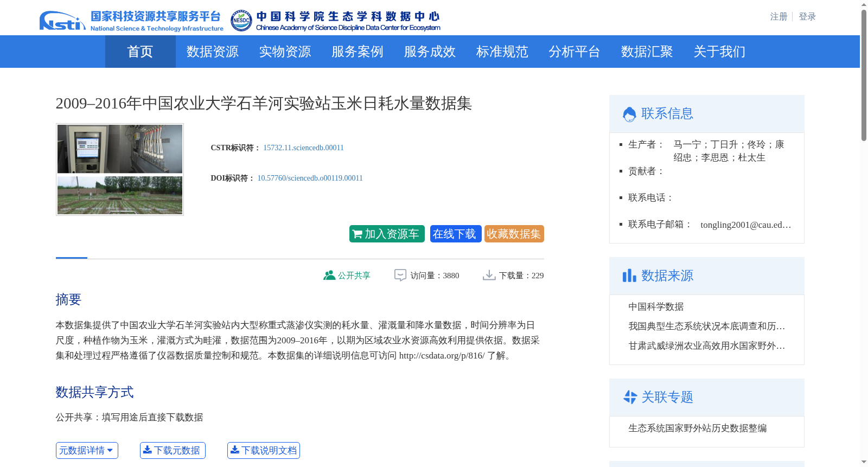Screen dimensions: 868x467
Task: Click the 登录 login link
Action: (x=807, y=17)
